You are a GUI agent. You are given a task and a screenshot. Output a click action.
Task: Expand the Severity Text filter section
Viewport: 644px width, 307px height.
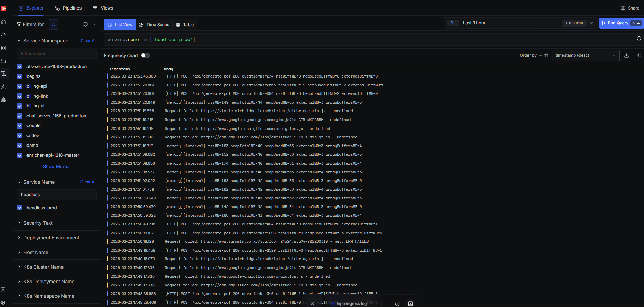point(38,223)
